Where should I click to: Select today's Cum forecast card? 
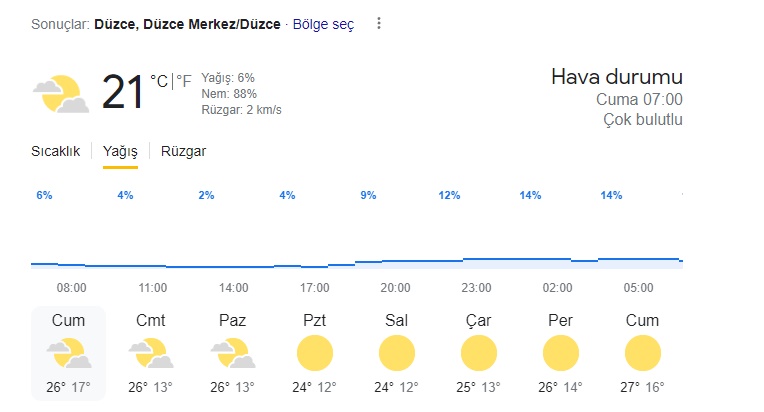[68, 354]
